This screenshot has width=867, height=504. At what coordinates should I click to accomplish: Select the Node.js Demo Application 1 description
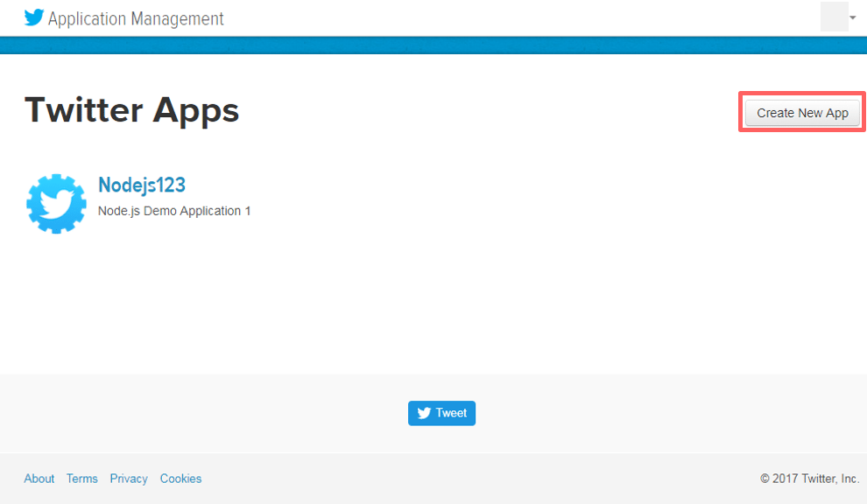174,211
